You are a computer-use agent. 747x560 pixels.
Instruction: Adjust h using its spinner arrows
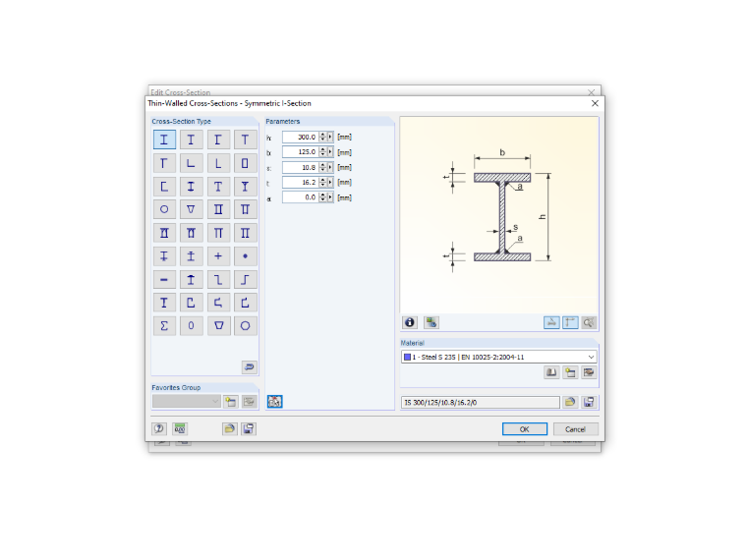point(323,137)
